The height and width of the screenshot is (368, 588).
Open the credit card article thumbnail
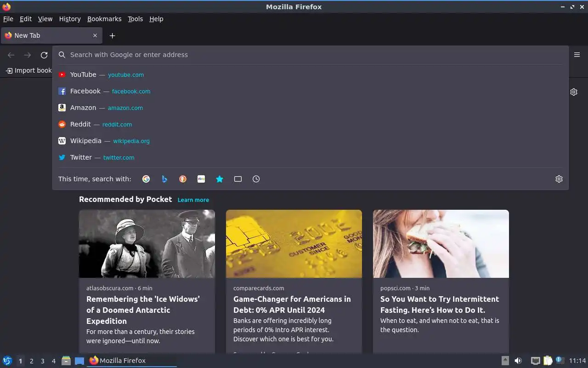[294, 244]
